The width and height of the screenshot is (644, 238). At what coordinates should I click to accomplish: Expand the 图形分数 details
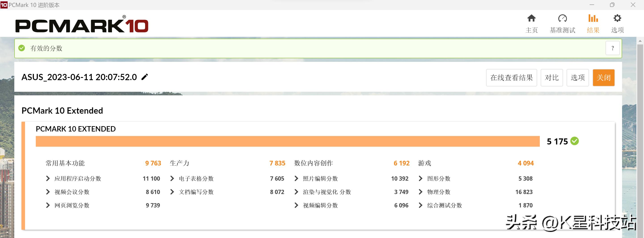click(420, 178)
